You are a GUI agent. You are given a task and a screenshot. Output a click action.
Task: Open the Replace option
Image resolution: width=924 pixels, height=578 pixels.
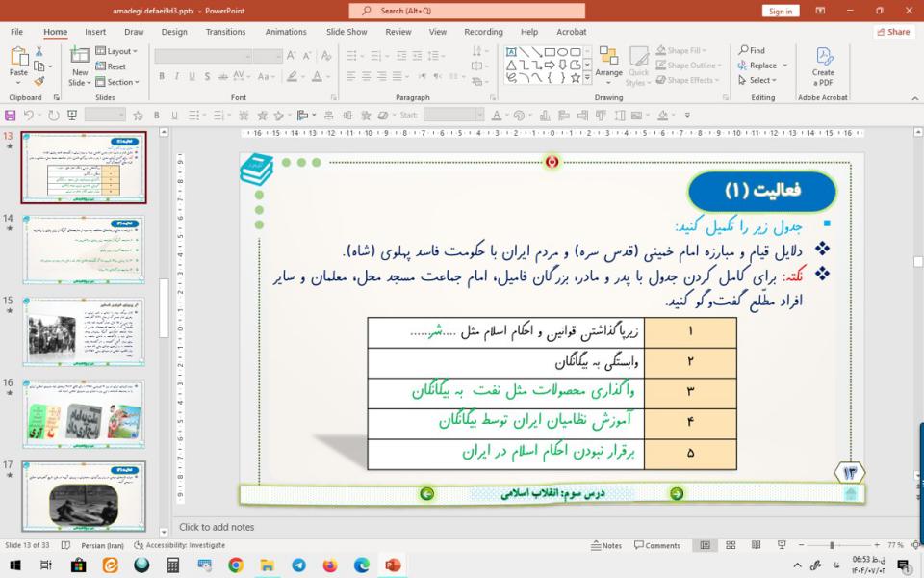(x=762, y=66)
